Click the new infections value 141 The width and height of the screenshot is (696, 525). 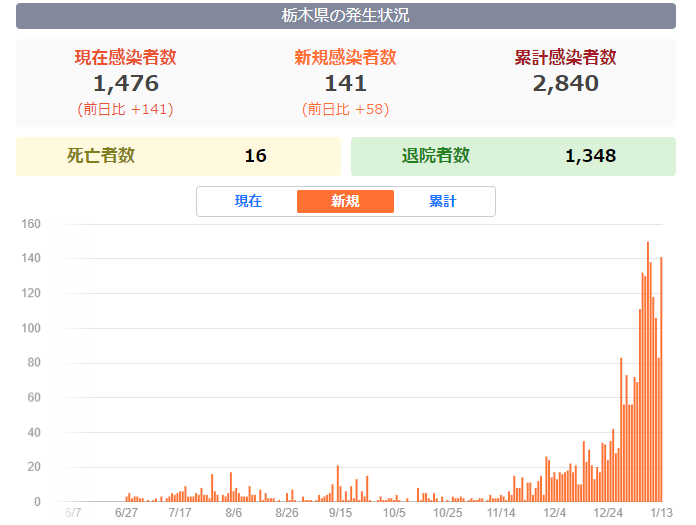345,83
